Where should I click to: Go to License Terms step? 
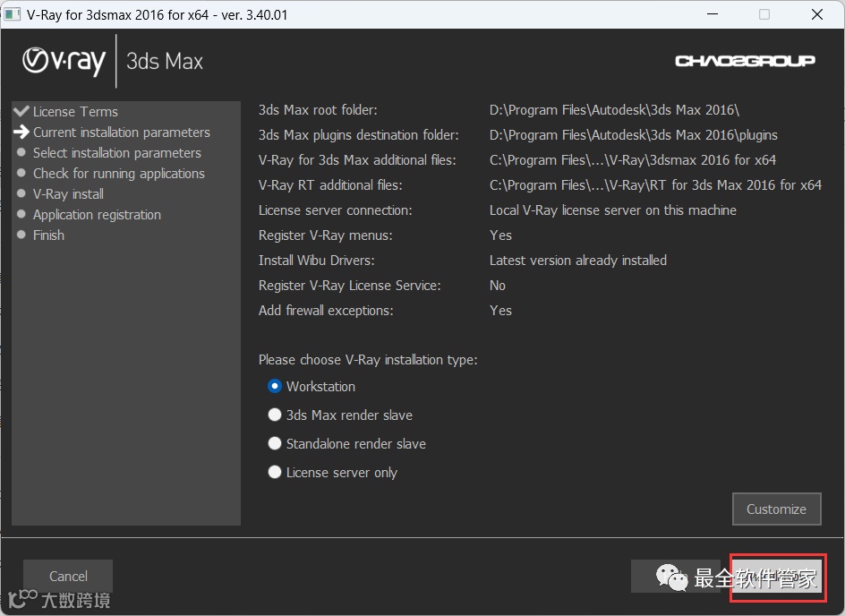[75, 112]
